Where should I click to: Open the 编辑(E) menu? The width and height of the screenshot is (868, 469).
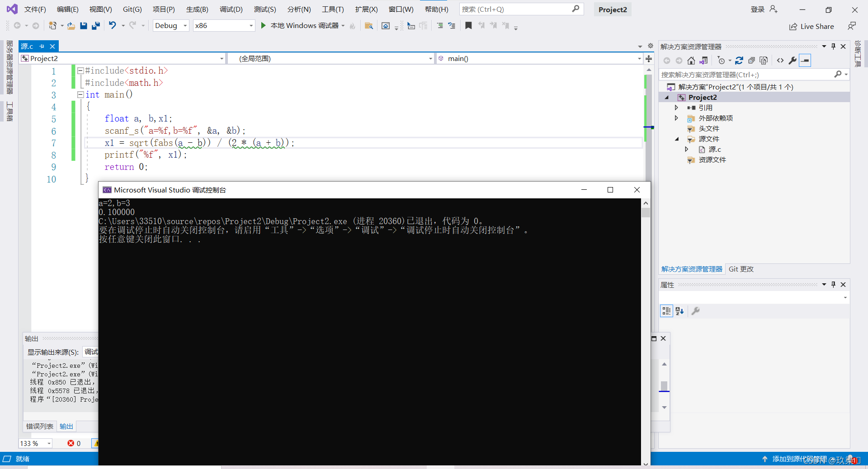(68, 9)
